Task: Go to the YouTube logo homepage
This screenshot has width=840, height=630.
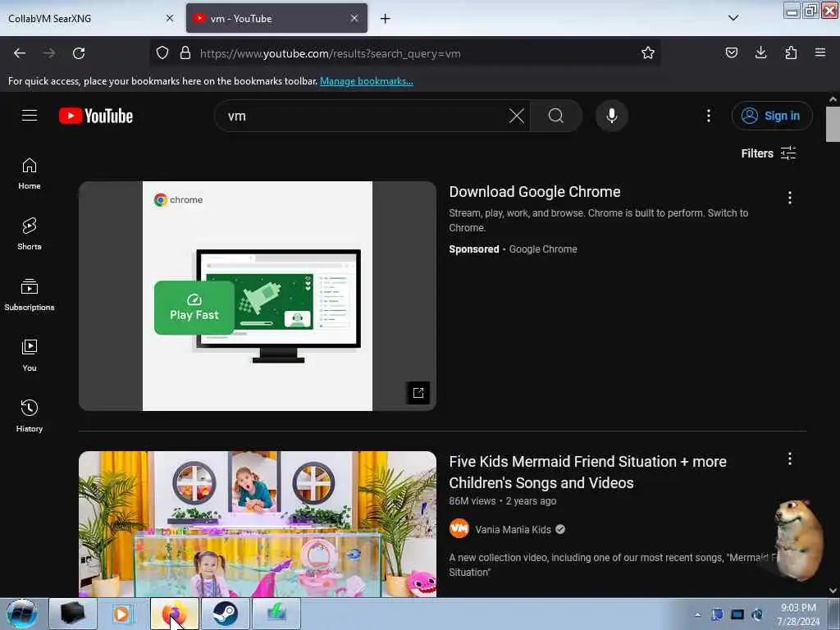Action: tap(96, 116)
